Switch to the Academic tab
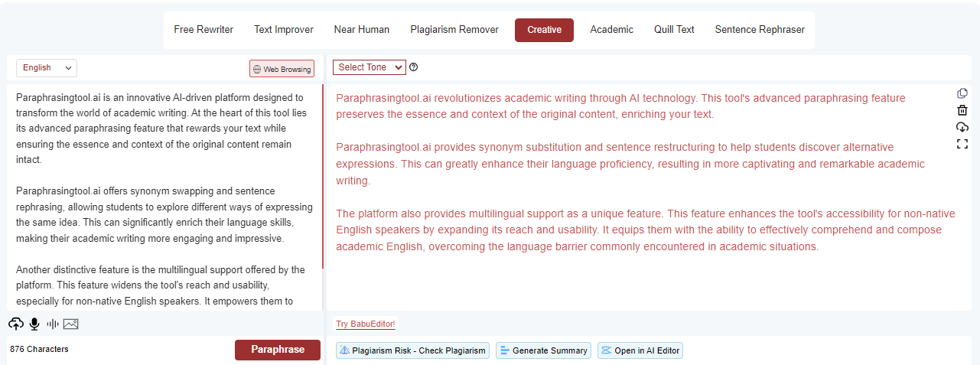The width and height of the screenshot is (980, 365). coord(611,30)
